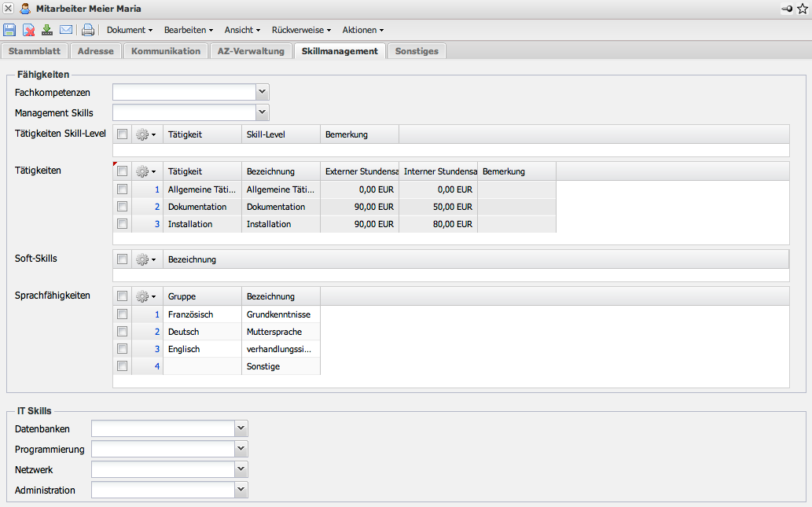The image size is (812, 507).
Task: Open row number 3 link for Installation
Action: (x=156, y=224)
